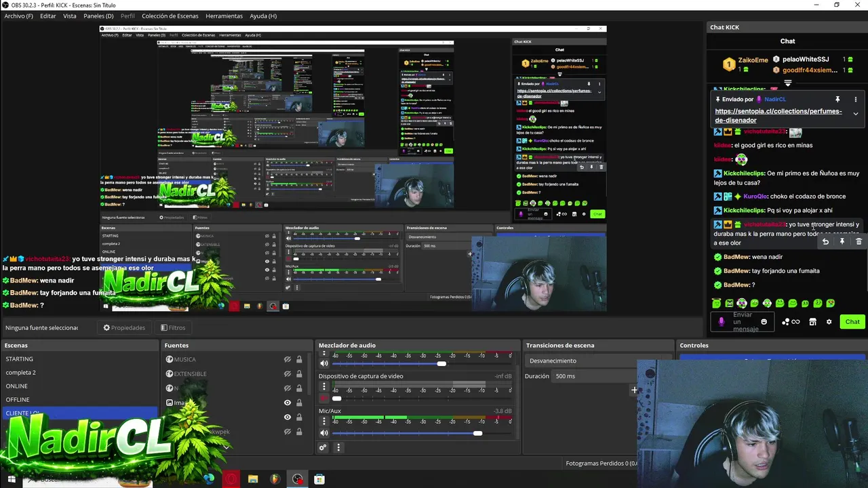Open the sentopia.cl perfumes link
The width and height of the screenshot is (868, 488).
click(778, 115)
